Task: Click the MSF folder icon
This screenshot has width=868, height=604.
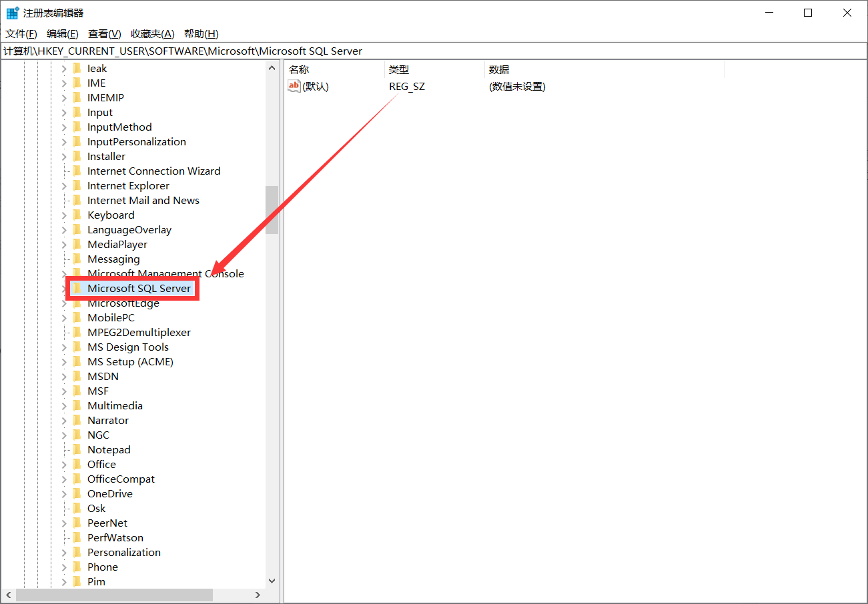Action: (77, 391)
